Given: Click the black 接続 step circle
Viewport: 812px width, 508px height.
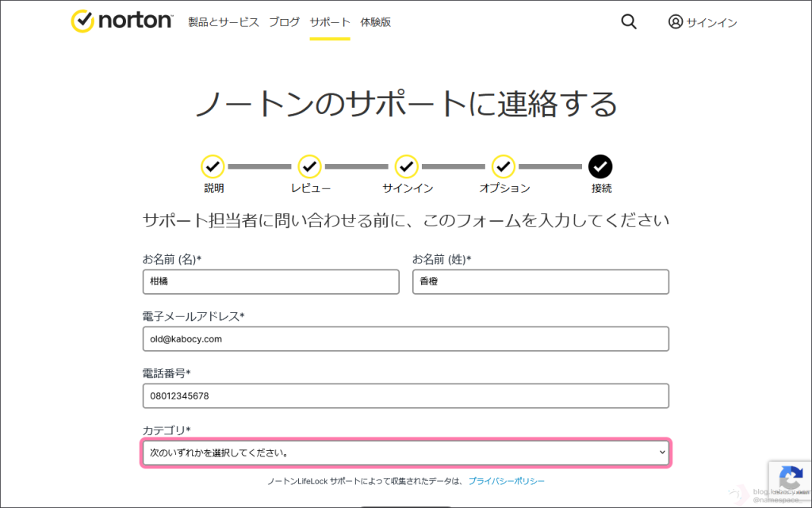Looking at the screenshot, I should click(600, 166).
